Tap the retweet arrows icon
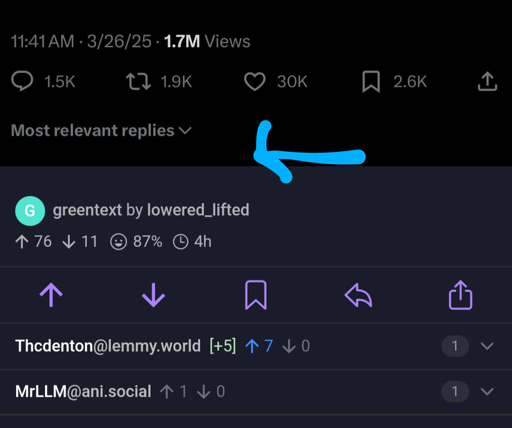Viewport: 512px width, 428px height. coord(138,82)
